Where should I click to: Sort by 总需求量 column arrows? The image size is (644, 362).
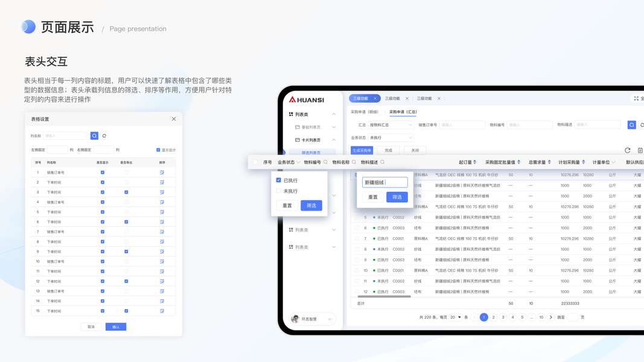coord(549,162)
